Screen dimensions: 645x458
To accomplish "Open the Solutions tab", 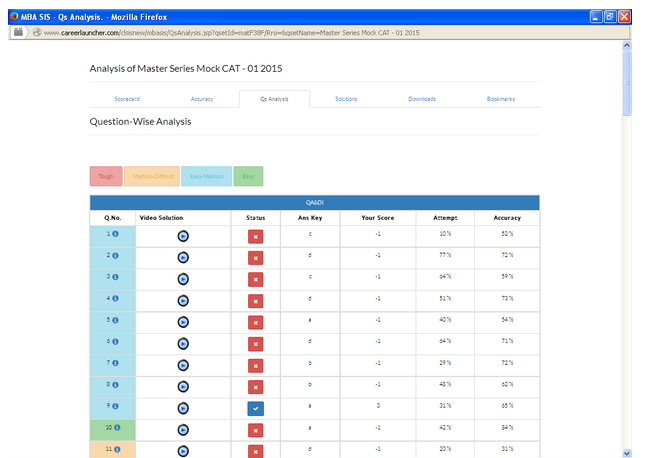I will coord(346,99).
